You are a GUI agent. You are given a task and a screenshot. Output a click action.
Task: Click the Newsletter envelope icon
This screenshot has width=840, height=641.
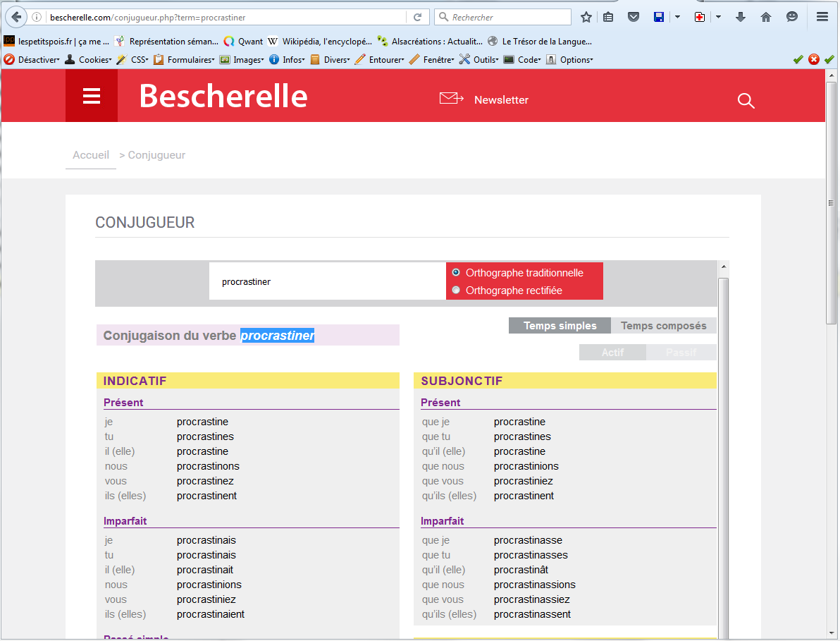click(451, 99)
